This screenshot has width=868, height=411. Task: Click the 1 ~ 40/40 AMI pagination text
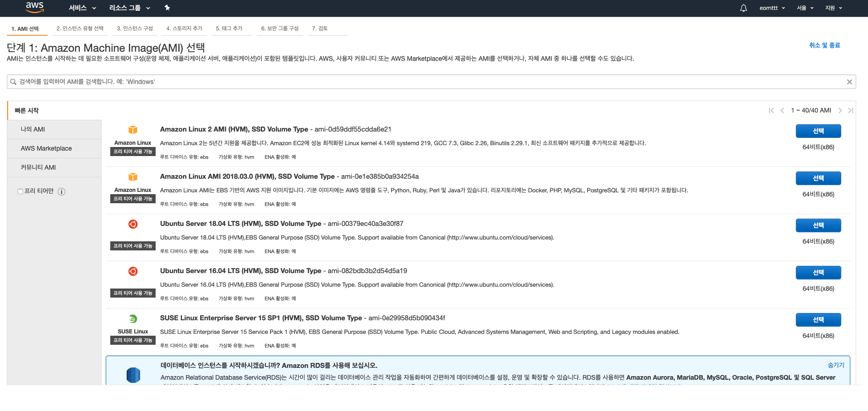coord(811,110)
